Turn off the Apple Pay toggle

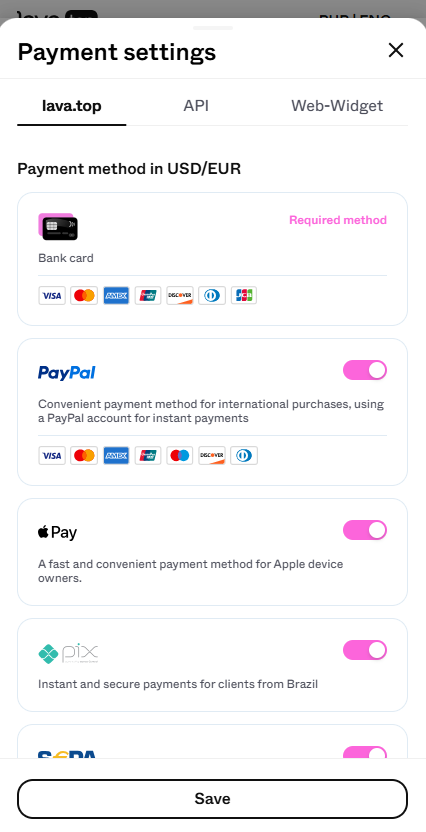365,530
